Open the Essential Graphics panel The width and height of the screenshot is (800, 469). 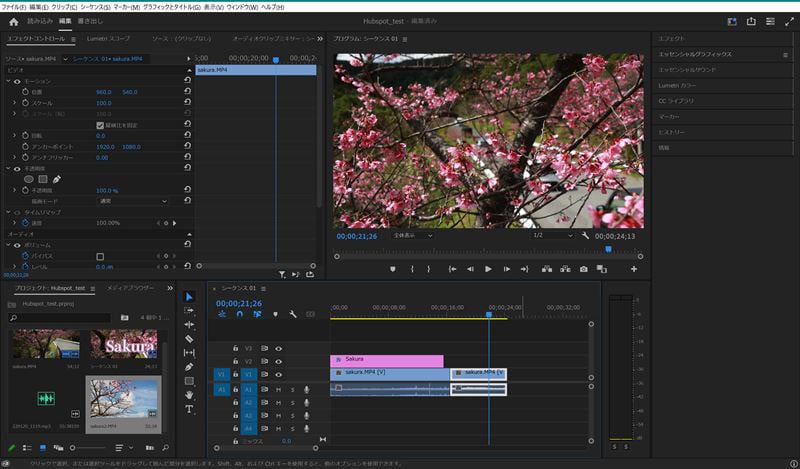pos(695,54)
